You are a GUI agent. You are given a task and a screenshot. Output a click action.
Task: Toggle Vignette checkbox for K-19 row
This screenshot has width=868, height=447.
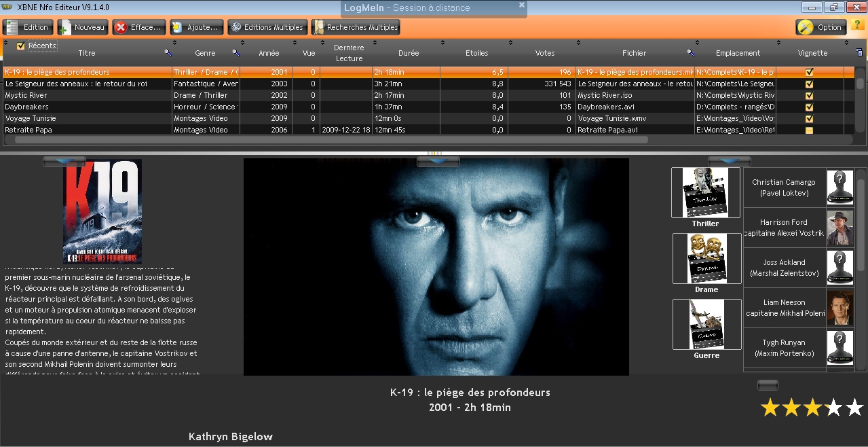point(809,72)
